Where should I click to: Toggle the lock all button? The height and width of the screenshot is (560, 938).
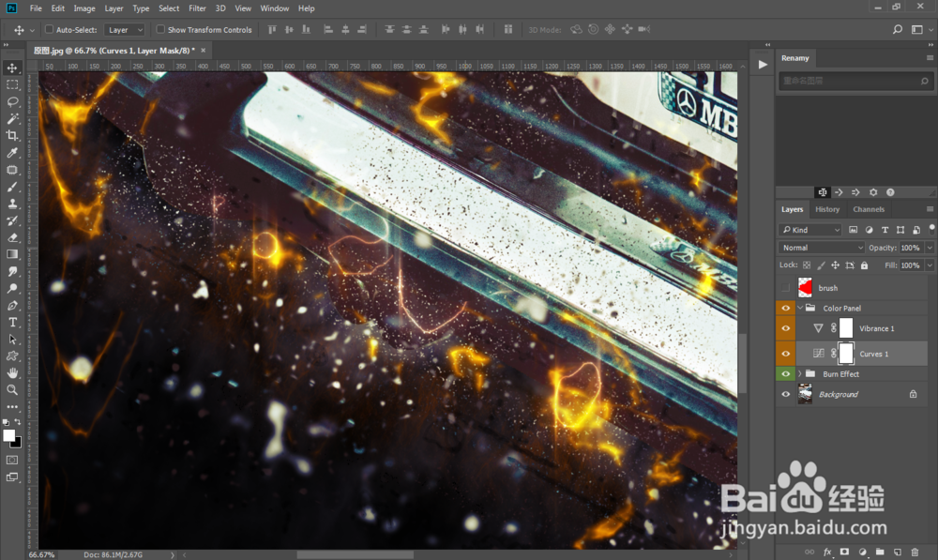(x=865, y=265)
